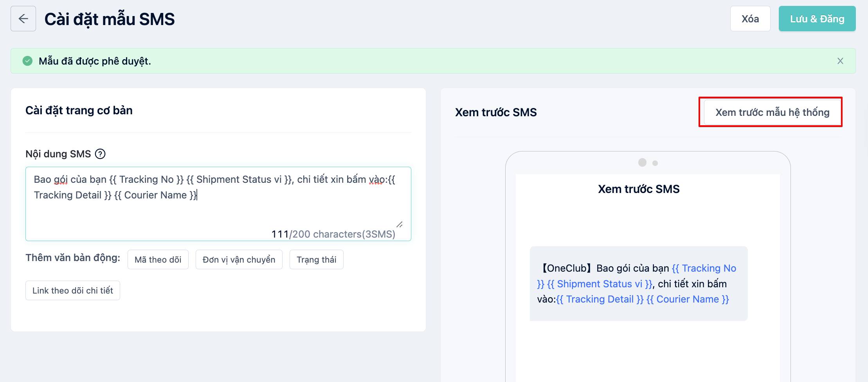Click the SMS preview message bubble
868x382 pixels.
pos(638,283)
